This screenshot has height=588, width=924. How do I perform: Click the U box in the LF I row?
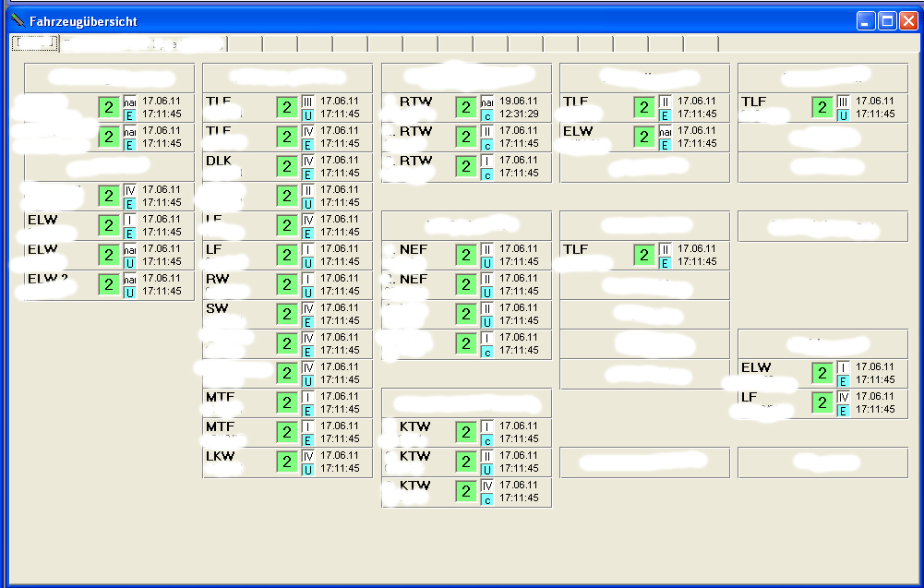(307, 263)
